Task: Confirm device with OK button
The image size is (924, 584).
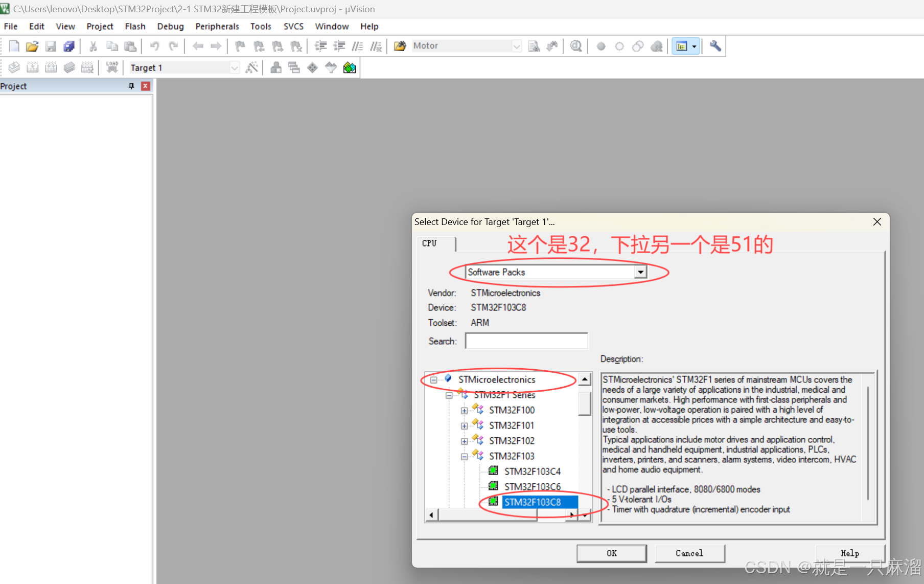Action: [x=612, y=553]
